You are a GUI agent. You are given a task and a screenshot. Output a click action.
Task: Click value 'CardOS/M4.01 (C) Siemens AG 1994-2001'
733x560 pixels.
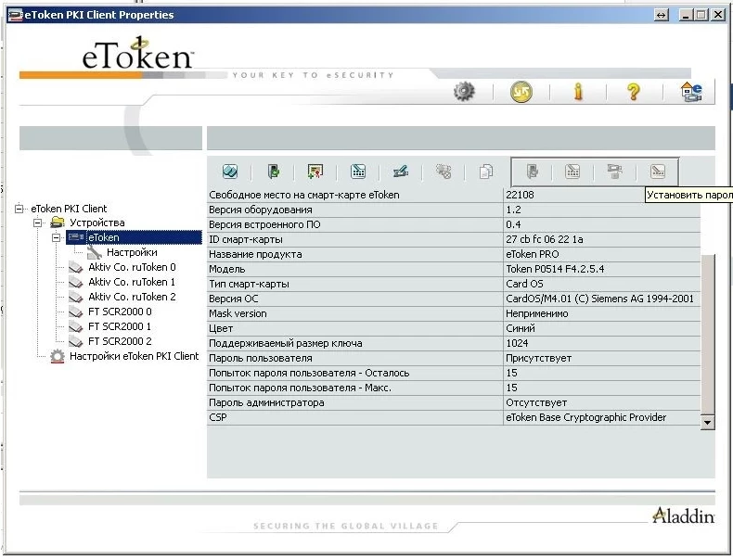pyautogui.click(x=599, y=299)
